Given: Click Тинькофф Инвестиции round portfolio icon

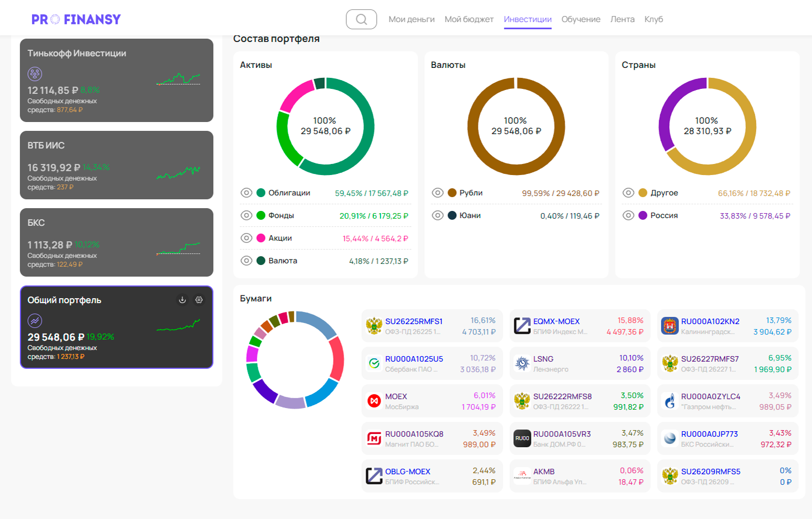Looking at the screenshot, I should 35,73.
